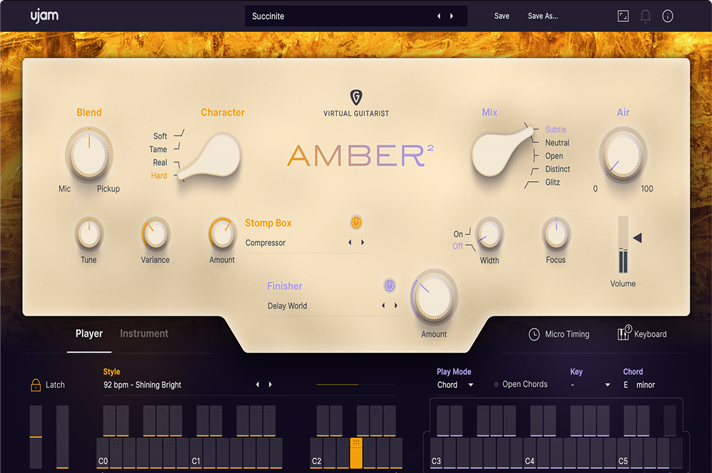Open the Play Mode Chord dropdown
Image resolution: width=712 pixels, height=473 pixels.
[455, 385]
